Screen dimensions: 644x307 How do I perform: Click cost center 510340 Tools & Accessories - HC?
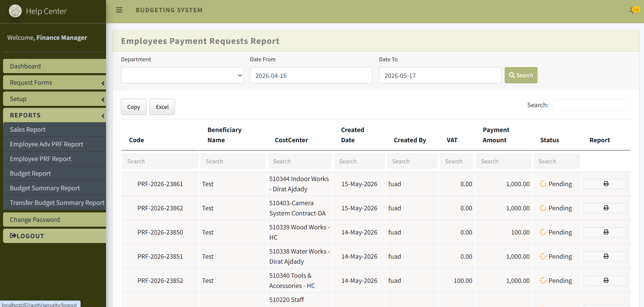point(292,280)
